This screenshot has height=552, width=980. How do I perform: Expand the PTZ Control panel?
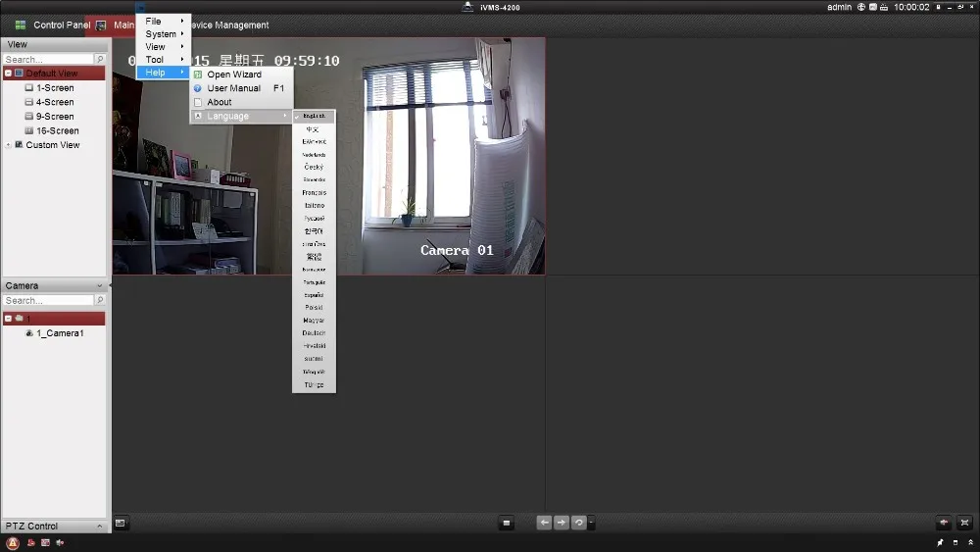pyautogui.click(x=99, y=527)
